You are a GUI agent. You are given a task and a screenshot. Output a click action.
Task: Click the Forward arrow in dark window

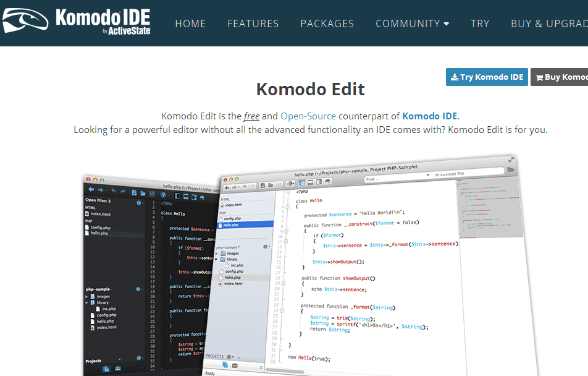point(101,190)
